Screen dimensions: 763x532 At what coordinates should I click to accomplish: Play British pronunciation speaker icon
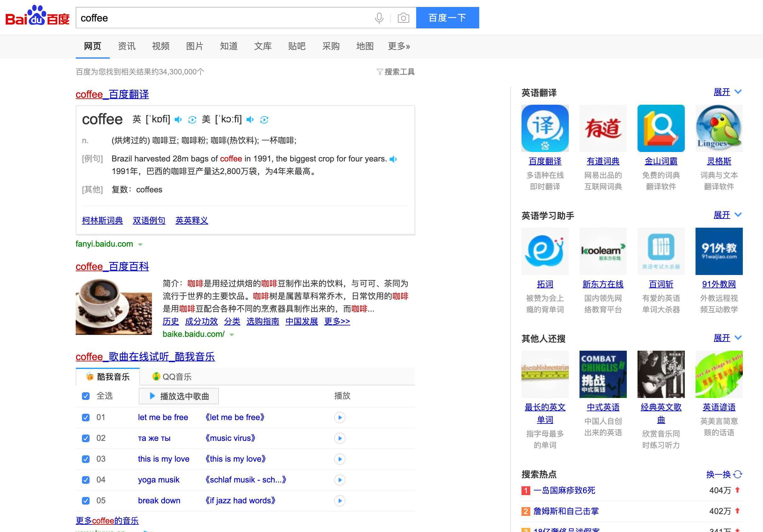click(178, 120)
